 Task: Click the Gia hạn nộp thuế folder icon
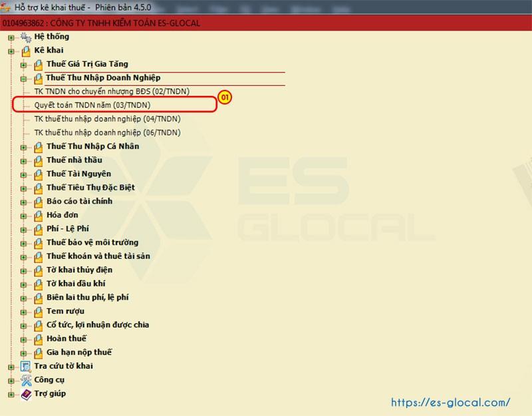click(39, 353)
